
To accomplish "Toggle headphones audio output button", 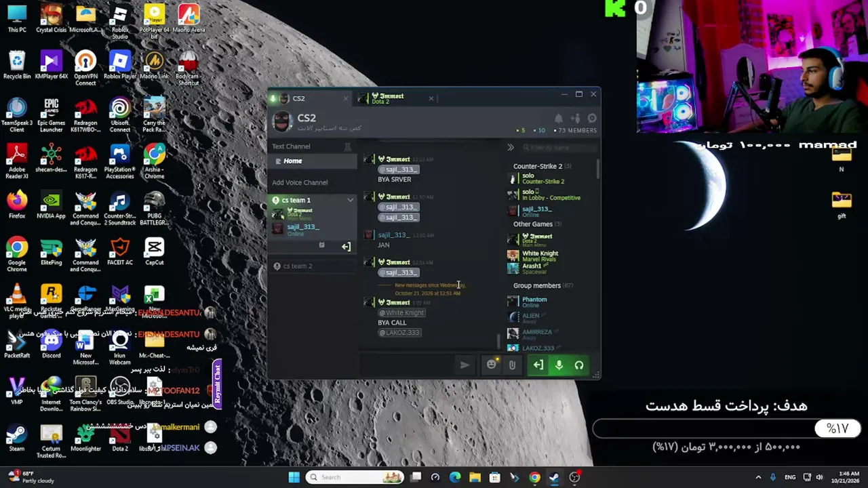I will tap(579, 365).
